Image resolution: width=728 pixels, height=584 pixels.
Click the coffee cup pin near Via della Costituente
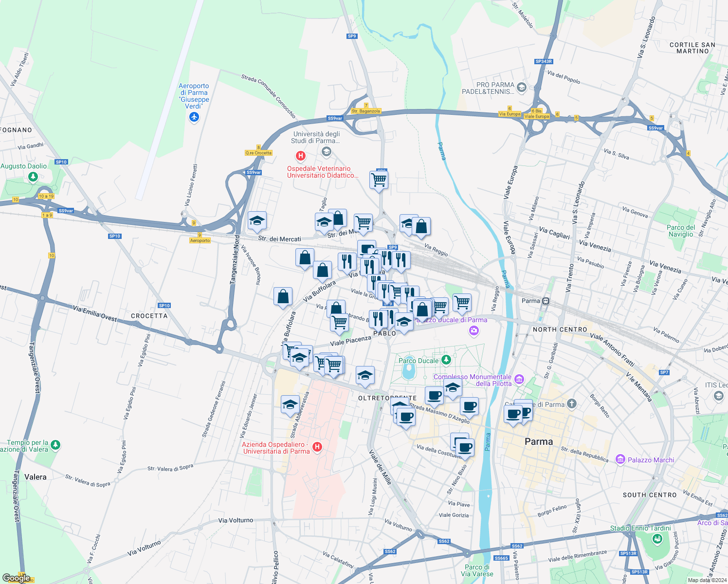[x=465, y=448]
